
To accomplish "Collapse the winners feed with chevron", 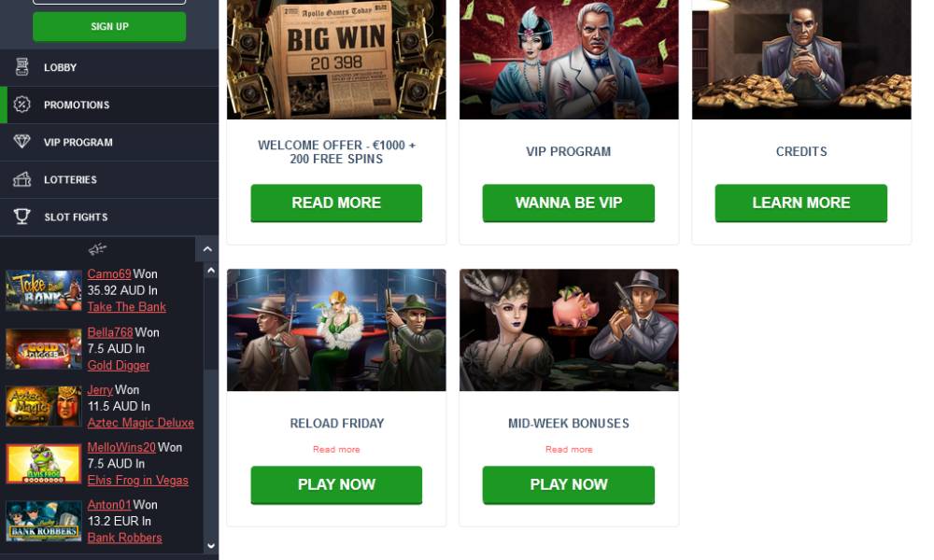I will coord(207,249).
